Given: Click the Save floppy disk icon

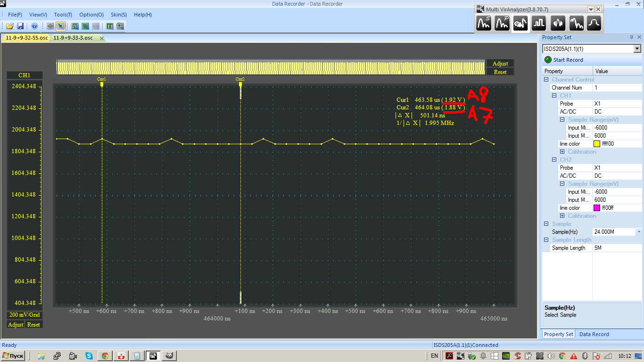Looking at the screenshot, I should pos(20,26).
